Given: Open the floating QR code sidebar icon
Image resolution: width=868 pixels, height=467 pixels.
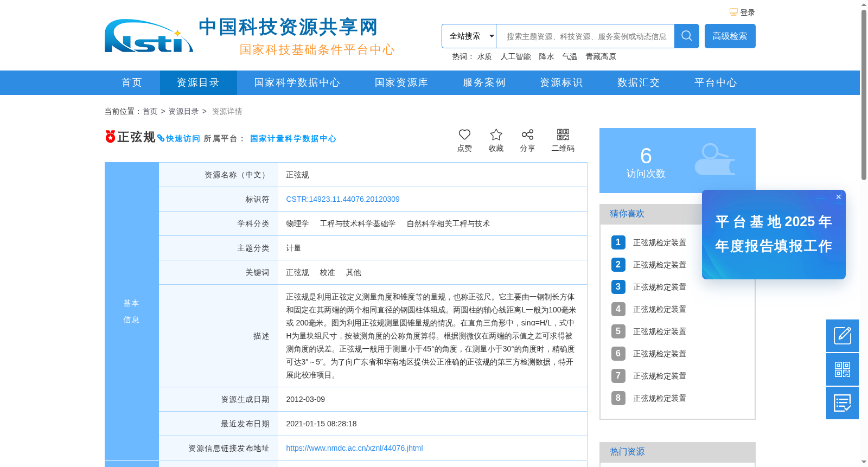Looking at the screenshot, I should click(843, 369).
